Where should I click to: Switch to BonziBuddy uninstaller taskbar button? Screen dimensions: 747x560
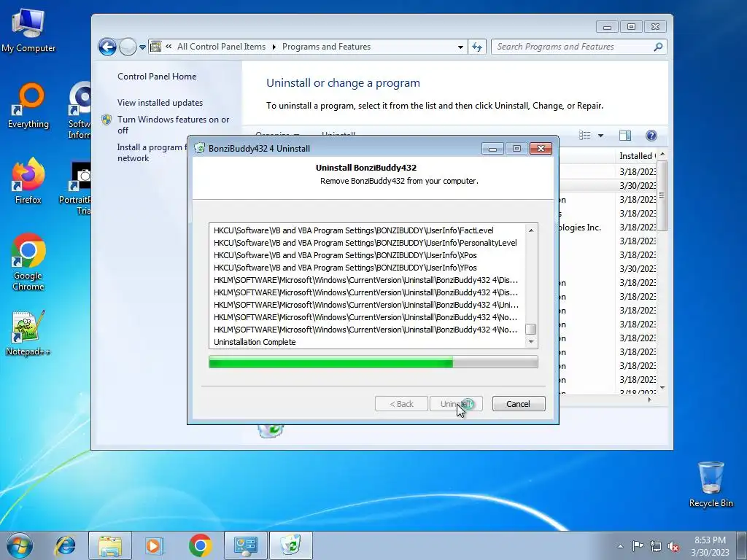tap(291, 545)
